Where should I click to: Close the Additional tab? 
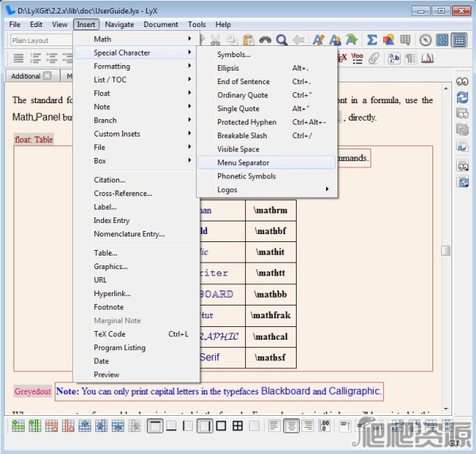coord(48,76)
